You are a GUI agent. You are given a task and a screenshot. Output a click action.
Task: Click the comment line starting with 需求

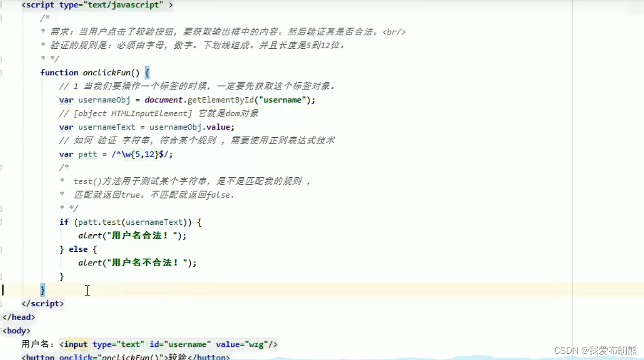pos(223,32)
